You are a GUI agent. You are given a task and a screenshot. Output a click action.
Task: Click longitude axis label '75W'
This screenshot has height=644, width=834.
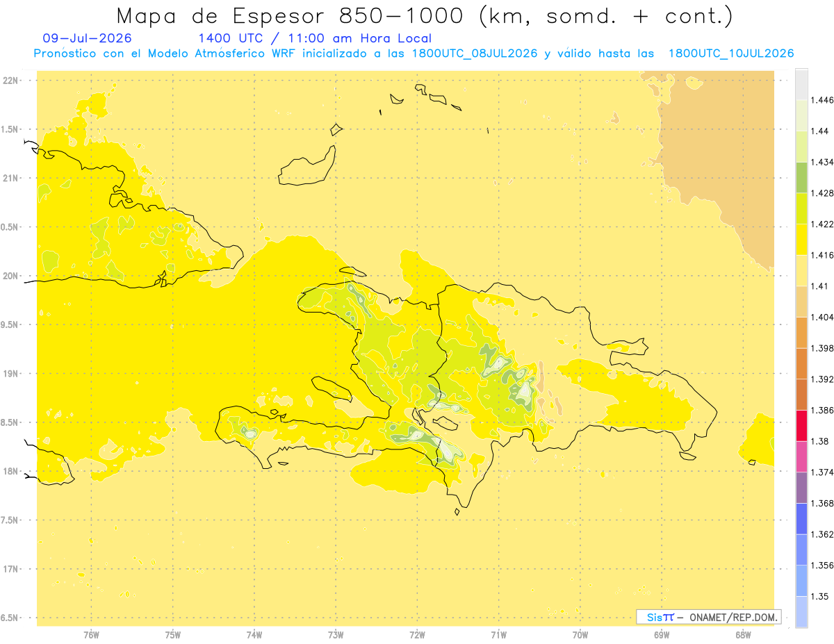[173, 634]
